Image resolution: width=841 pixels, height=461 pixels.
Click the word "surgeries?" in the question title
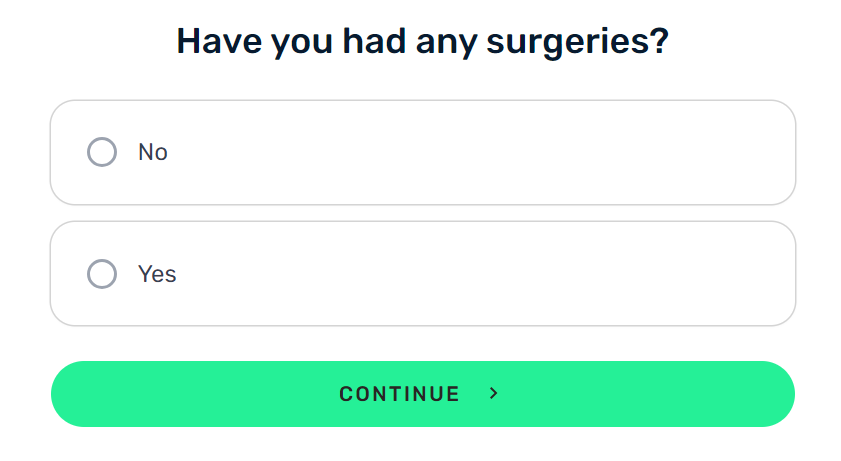tap(578, 42)
